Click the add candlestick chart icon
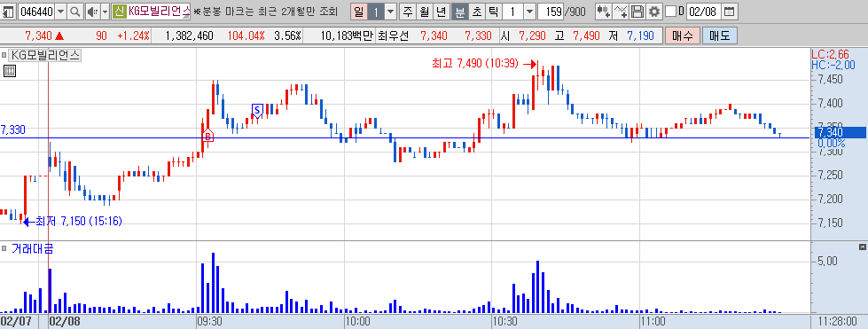 coord(604,11)
